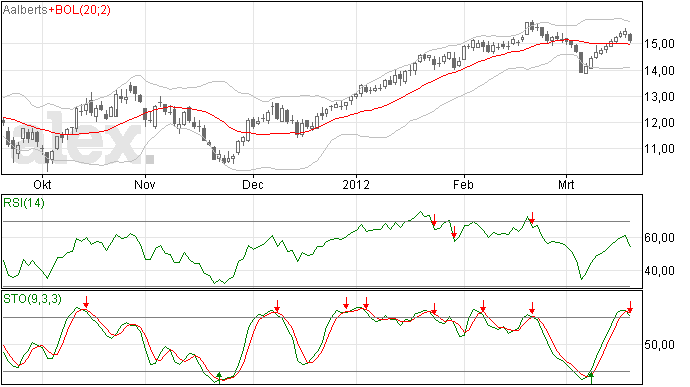Click the STO(9,3,3) panel label
The height and width of the screenshot is (387, 690).
coord(32,299)
